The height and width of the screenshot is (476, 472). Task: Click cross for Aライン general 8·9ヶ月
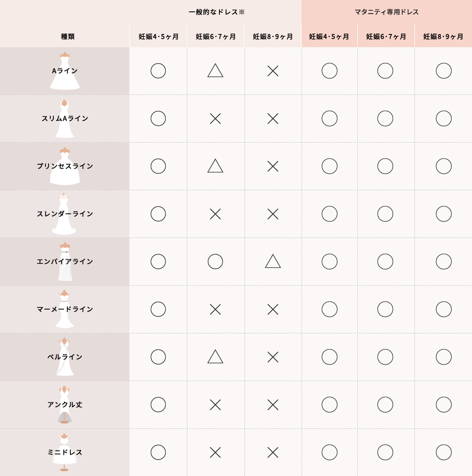pos(273,71)
